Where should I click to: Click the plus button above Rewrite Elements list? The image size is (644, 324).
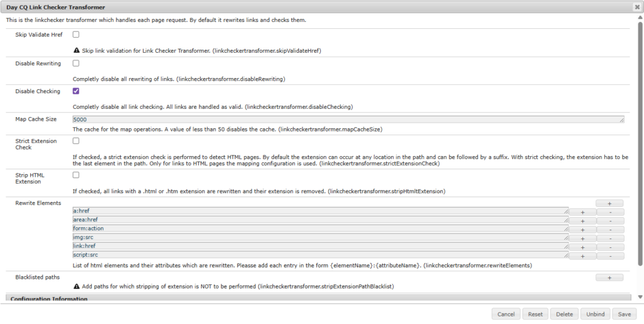609,203
